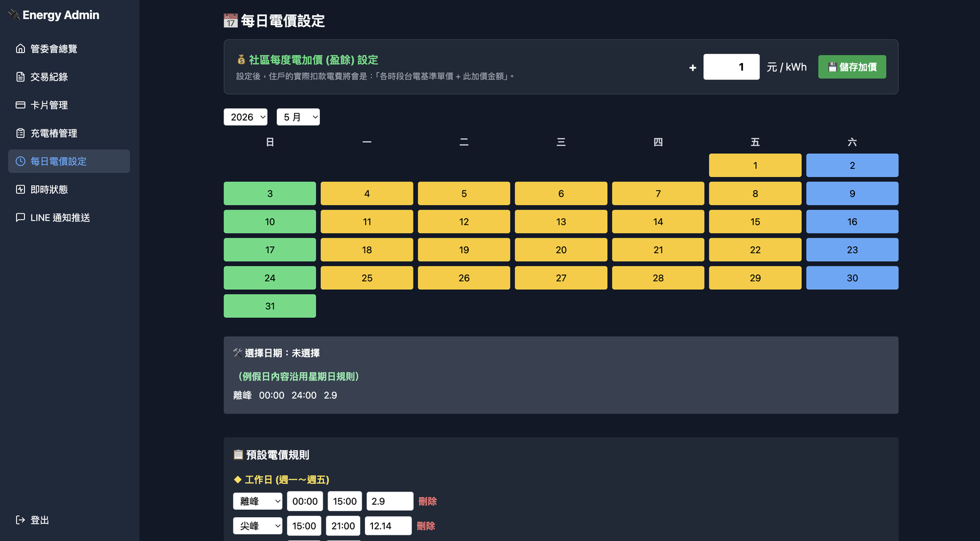Select calendar day 13
This screenshot has height=541, width=980.
(x=561, y=222)
